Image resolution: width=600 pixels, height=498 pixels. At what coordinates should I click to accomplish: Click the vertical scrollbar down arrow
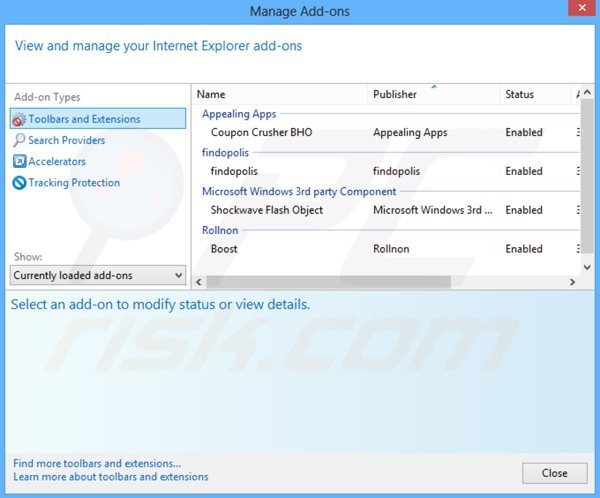[587, 267]
